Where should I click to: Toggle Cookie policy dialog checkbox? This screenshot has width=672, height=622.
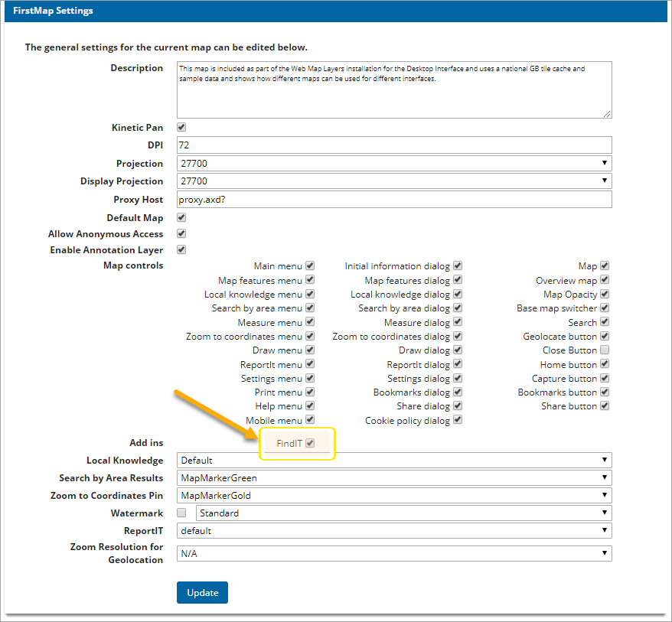(x=458, y=420)
